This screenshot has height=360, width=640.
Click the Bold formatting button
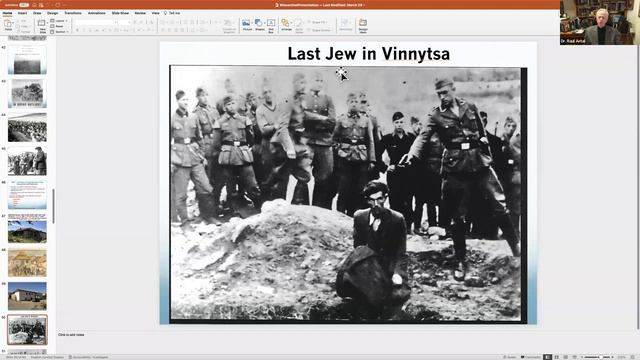(x=77, y=30)
